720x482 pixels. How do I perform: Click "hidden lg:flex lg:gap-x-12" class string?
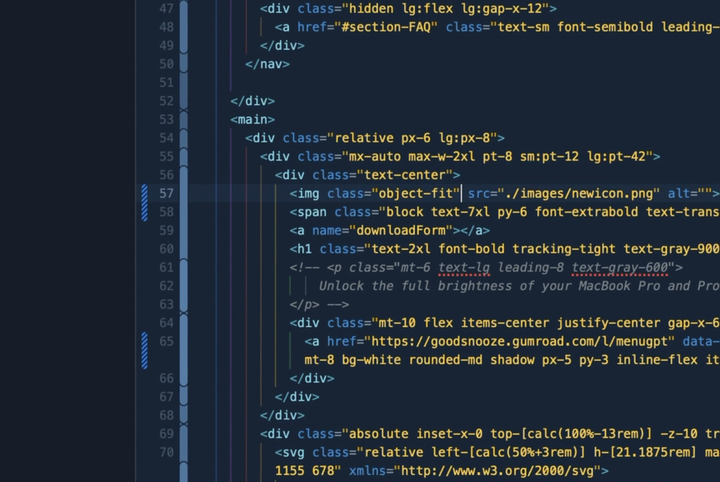tap(445, 9)
